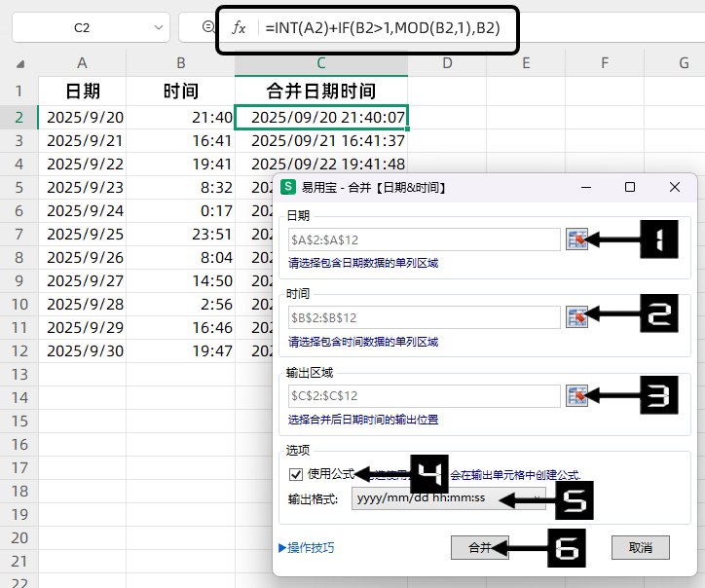705x588 pixels.
Task: Toggle the 使用公式 checkbox
Action: tap(296, 474)
